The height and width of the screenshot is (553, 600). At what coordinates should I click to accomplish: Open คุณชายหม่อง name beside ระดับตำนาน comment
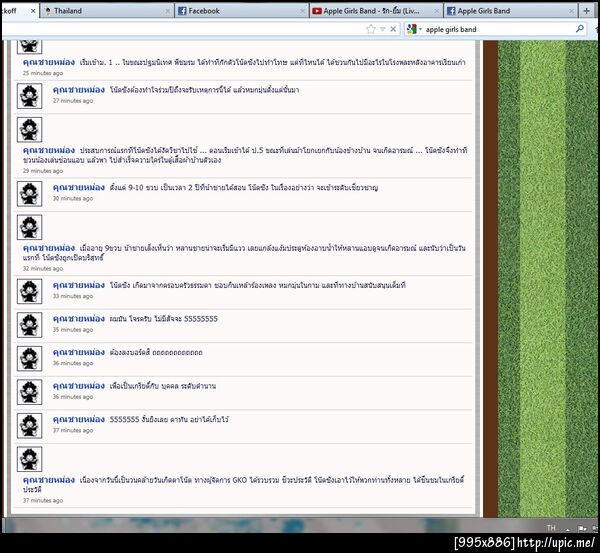[78, 386]
